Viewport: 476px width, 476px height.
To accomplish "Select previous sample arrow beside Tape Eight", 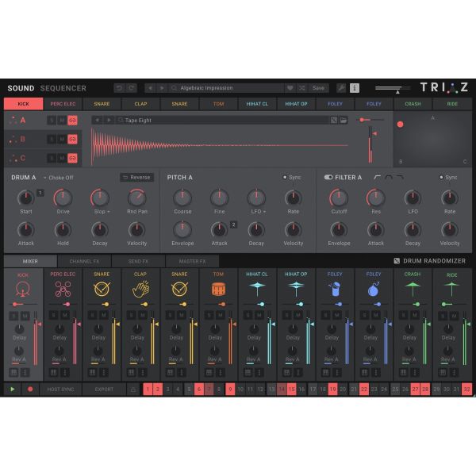I will tap(97, 121).
